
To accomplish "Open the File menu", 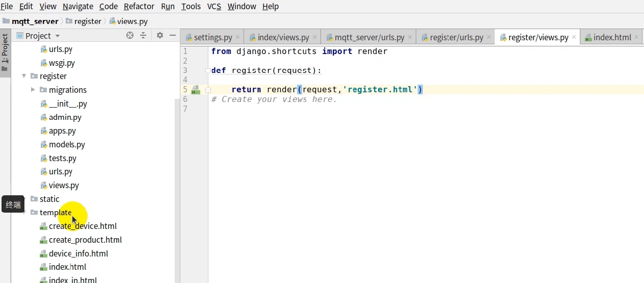I will tap(7, 6).
